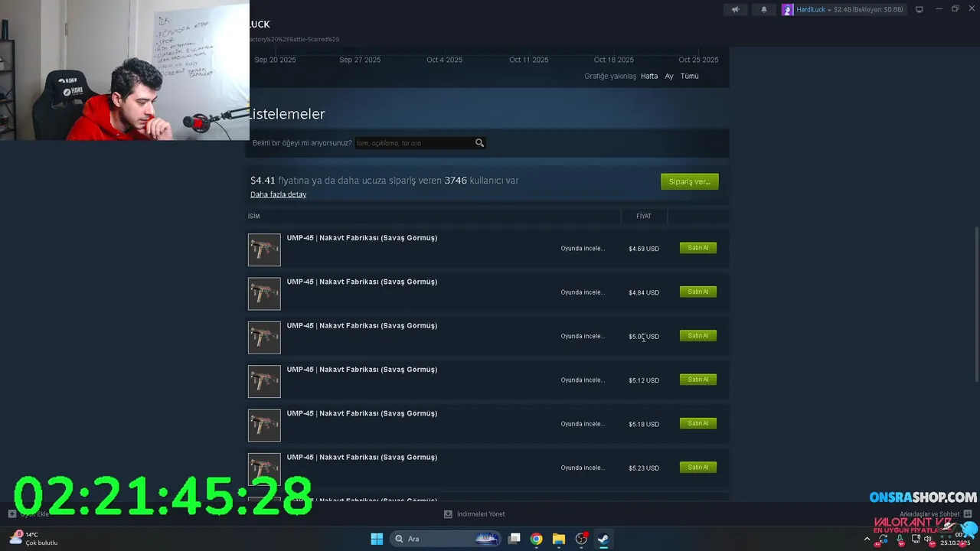This screenshot has height=551, width=980.
Task: Zoom graph to Ay
Action: (669, 77)
